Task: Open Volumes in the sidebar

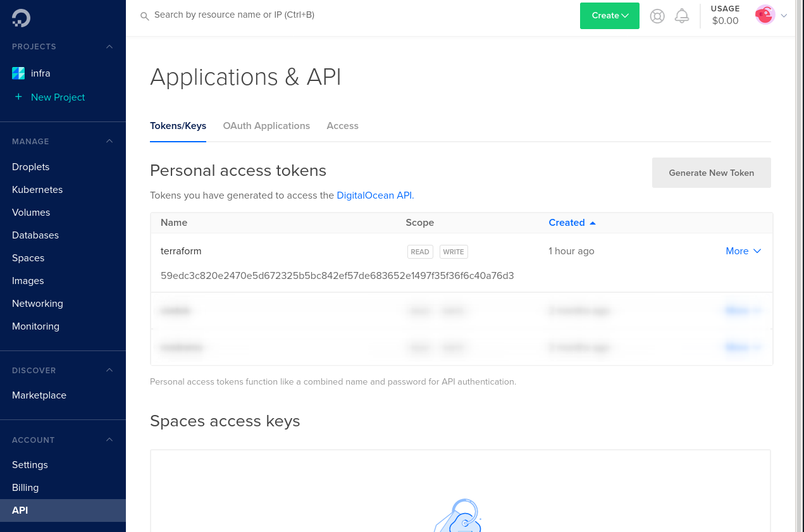Action: (x=31, y=213)
